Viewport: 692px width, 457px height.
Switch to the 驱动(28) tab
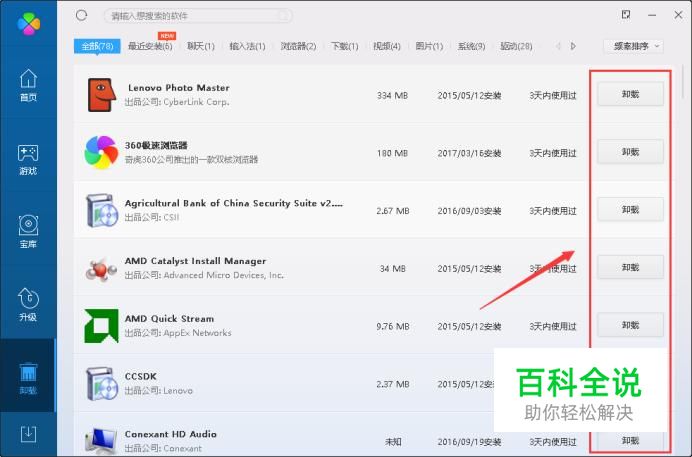tap(516, 46)
